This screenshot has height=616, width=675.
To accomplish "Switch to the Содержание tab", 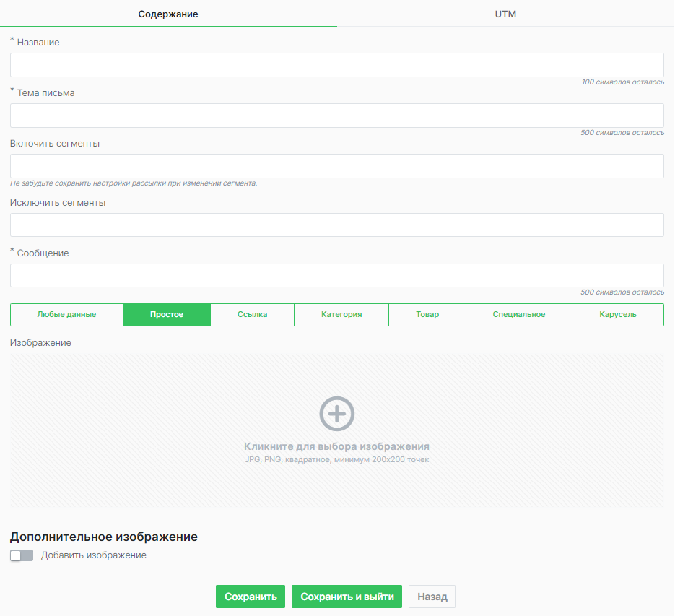I will [x=168, y=14].
